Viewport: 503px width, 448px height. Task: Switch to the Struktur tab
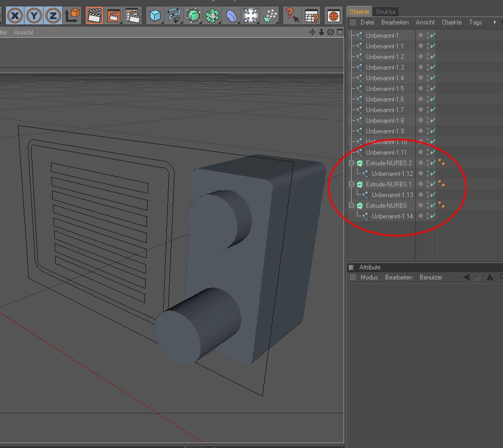pos(385,11)
